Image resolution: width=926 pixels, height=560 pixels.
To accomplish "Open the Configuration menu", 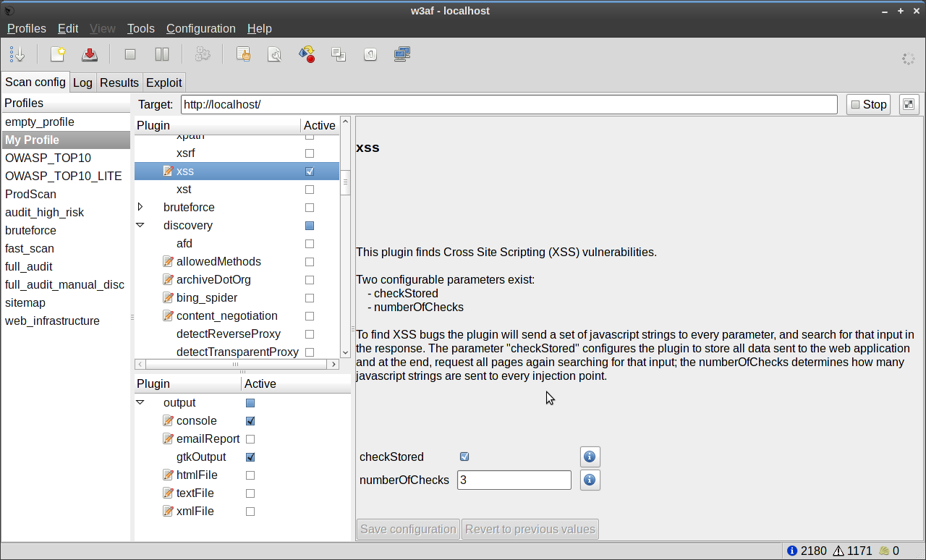I will (x=200, y=28).
